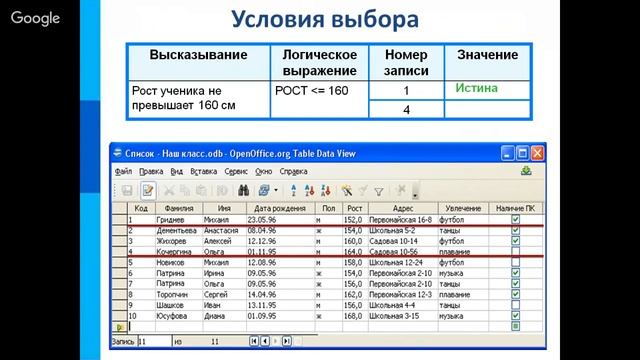Select the date cell '13.11.95'
This screenshot has width=640, height=360.
[280, 305]
